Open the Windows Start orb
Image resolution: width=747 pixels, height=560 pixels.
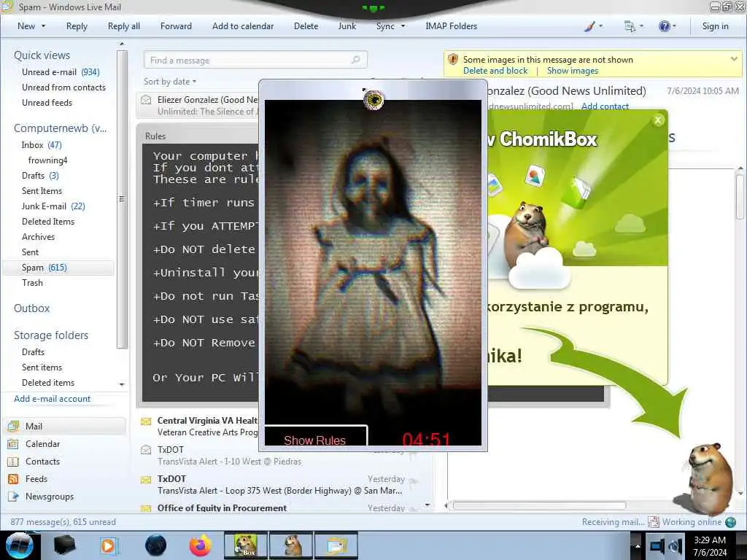[19, 545]
